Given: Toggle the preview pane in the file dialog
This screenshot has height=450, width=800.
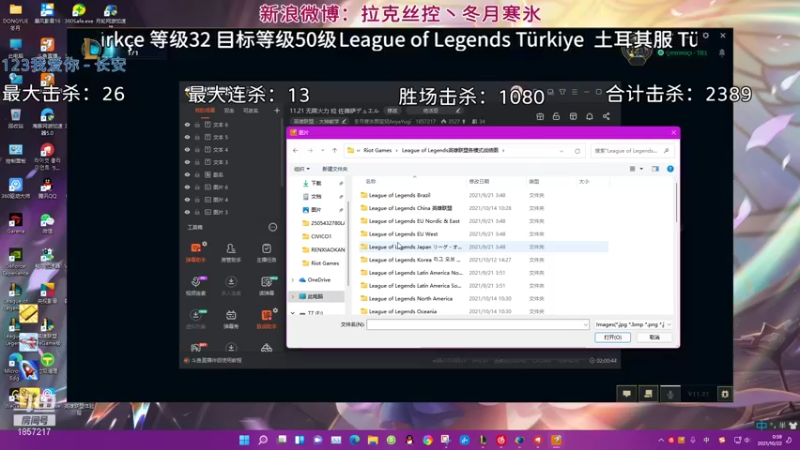Looking at the screenshot, I should click(655, 169).
